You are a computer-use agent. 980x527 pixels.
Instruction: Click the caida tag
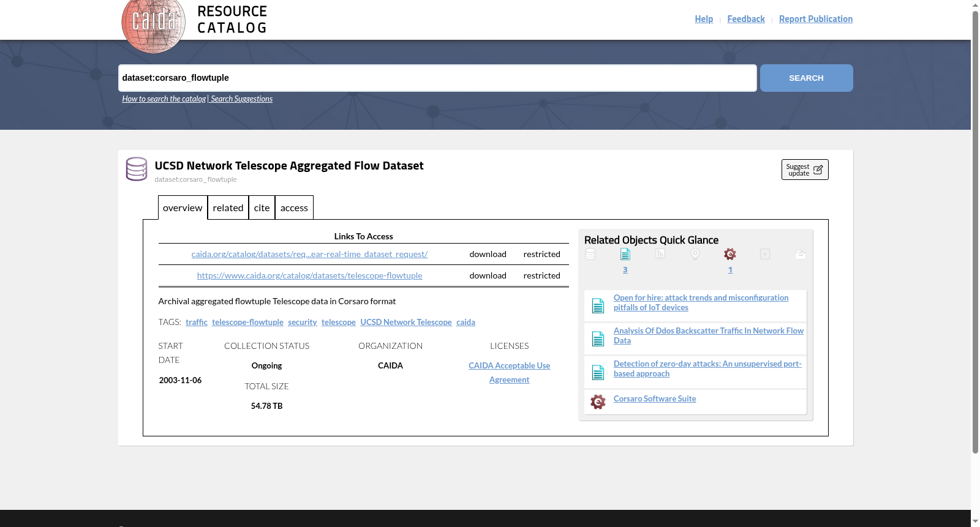(466, 322)
